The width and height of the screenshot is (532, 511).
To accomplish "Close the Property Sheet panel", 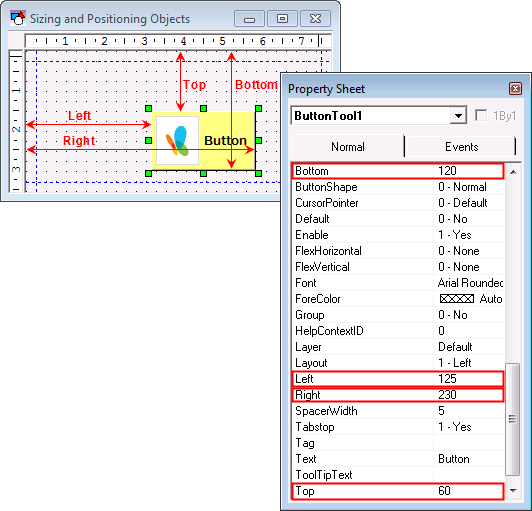I will pyautogui.click(x=515, y=89).
